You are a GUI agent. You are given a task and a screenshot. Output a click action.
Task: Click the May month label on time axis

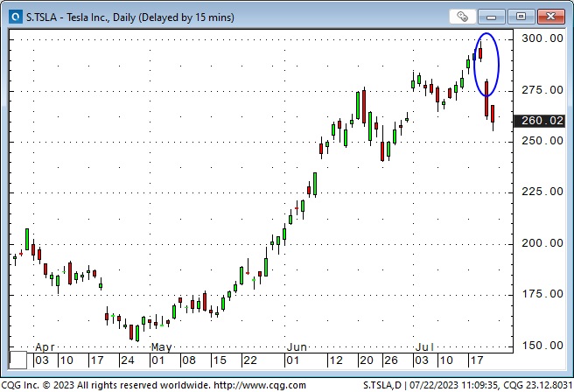[161, 346]
